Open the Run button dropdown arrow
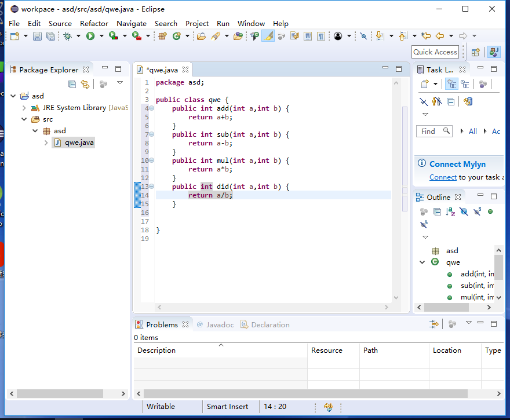 click(101, 36)
